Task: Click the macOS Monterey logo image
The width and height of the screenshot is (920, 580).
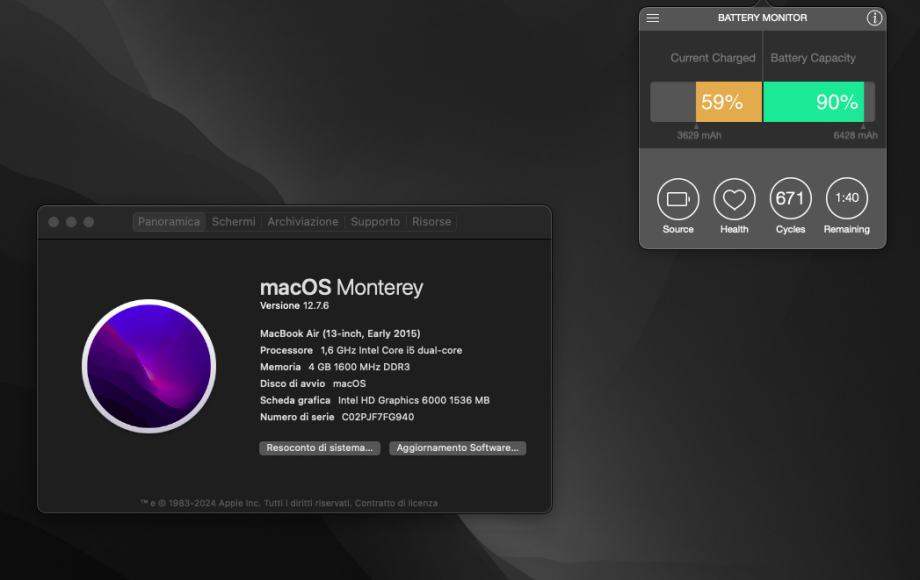Action: 149,365
